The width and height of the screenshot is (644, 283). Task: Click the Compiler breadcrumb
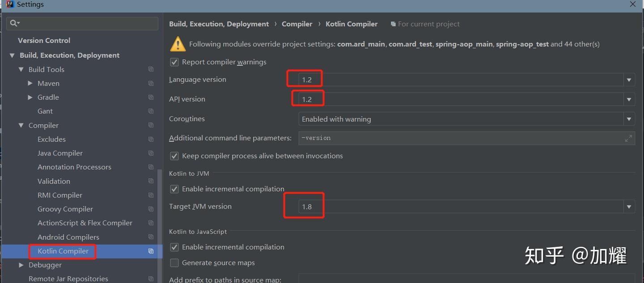click(x=297, y=24)
